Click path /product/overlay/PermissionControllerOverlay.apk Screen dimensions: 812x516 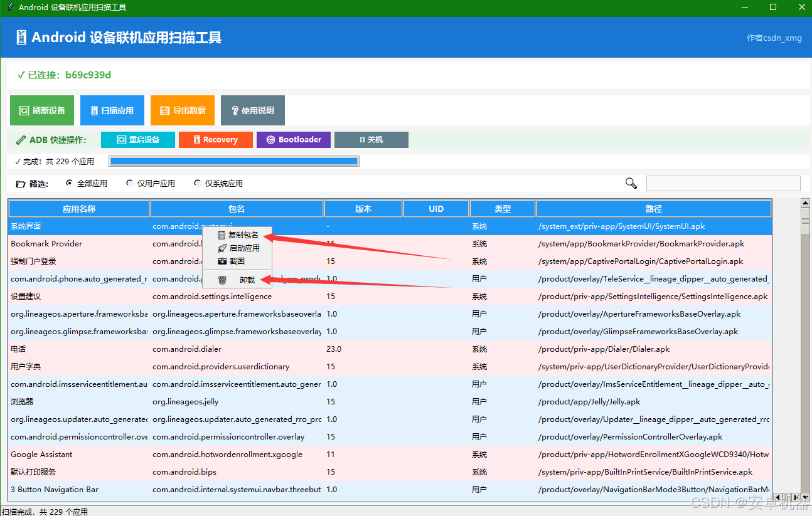click(630, 437)
